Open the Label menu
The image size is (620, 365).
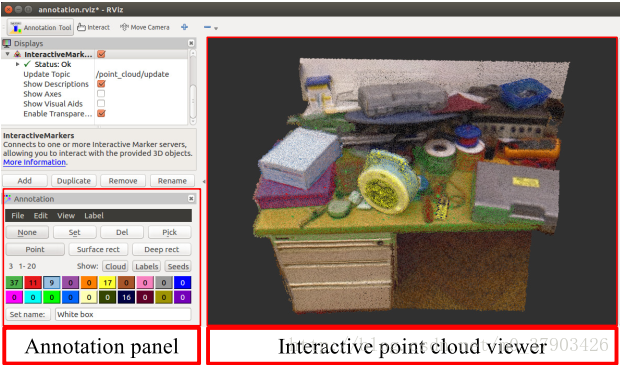point(94,216)
